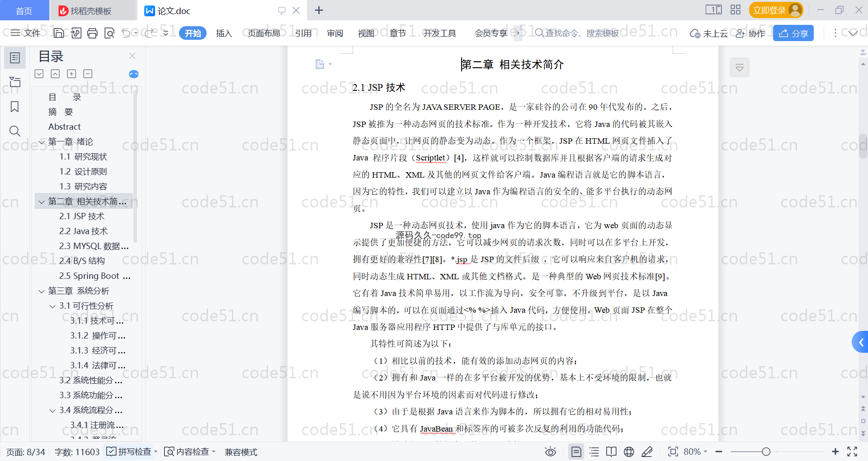Viewport: 868px width, 461px height.
Task: Click the Save icon in quick toolbar
Action: [59, 33]
